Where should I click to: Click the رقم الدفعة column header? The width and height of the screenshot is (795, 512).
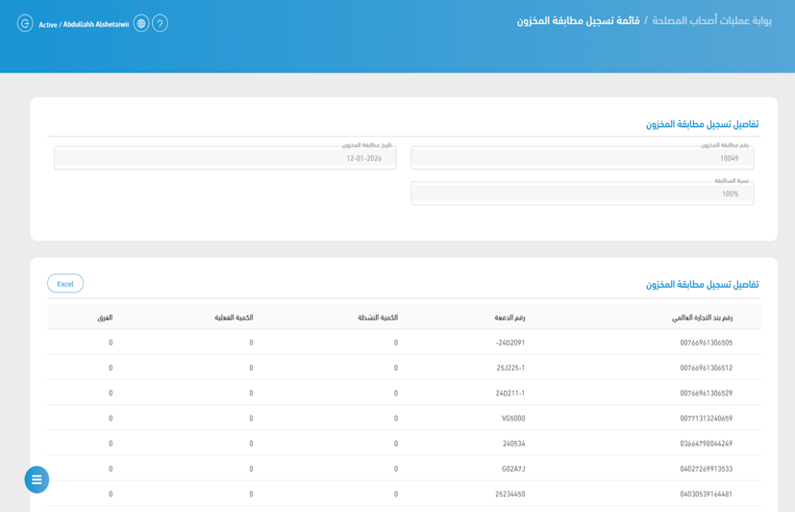tap(509, 318)
